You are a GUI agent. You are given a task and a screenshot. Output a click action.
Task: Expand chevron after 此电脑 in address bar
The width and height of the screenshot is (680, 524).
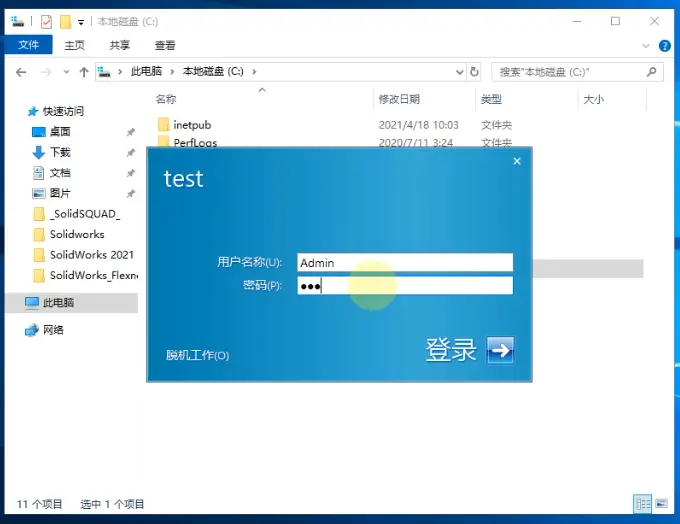click(x=172, y=72)
